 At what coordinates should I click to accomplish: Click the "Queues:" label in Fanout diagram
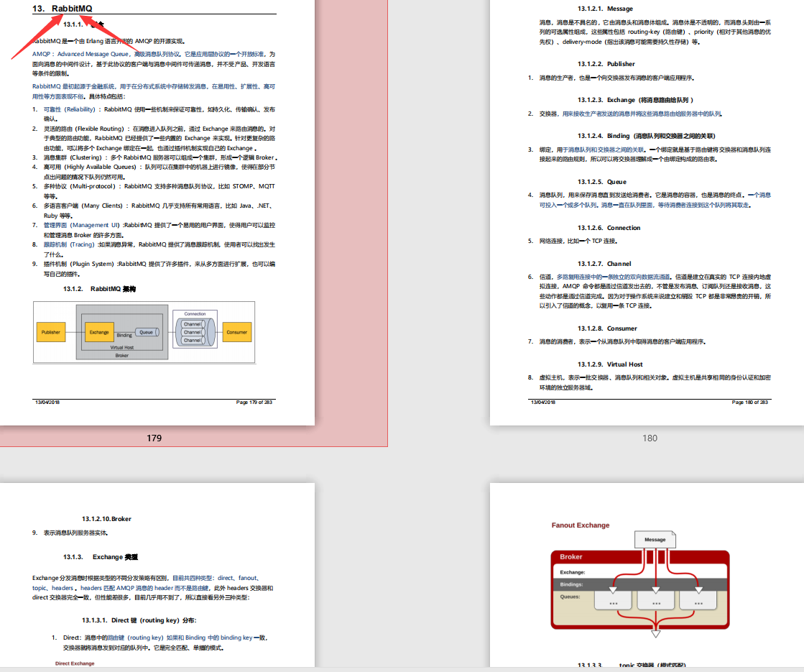(570, 597)
